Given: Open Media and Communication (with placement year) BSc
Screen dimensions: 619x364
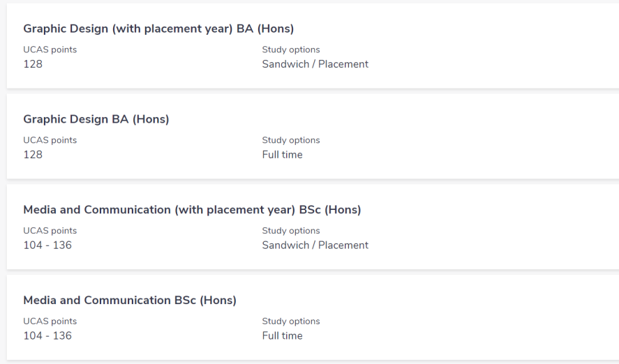Looking at the screenshot, I should (x=192, y=210).
